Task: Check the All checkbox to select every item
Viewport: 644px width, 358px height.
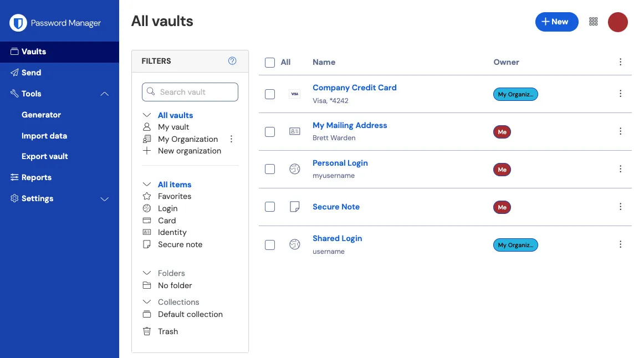Action: [x=270, y=62]
